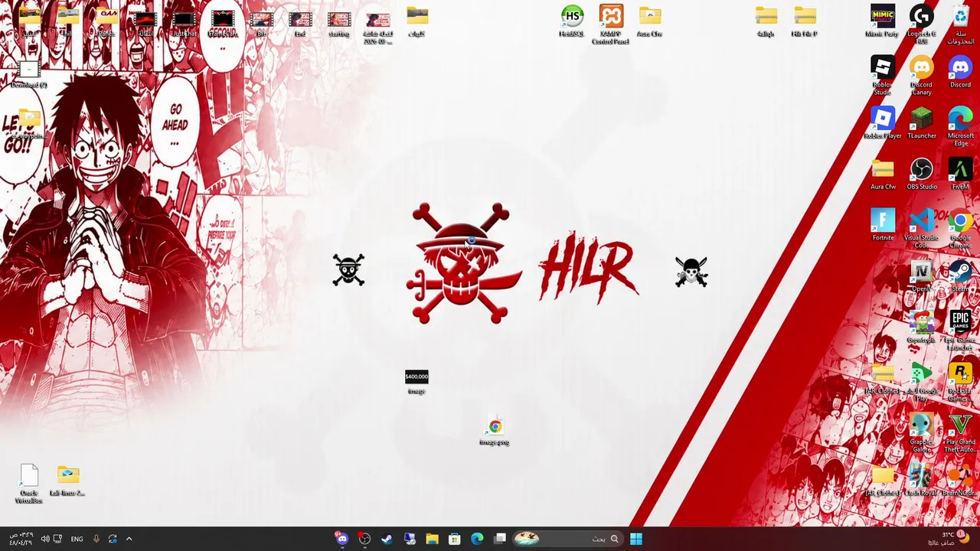Select the Roblox Studio shortcut
The image size is (980, 551).
(x=882, y=75)
